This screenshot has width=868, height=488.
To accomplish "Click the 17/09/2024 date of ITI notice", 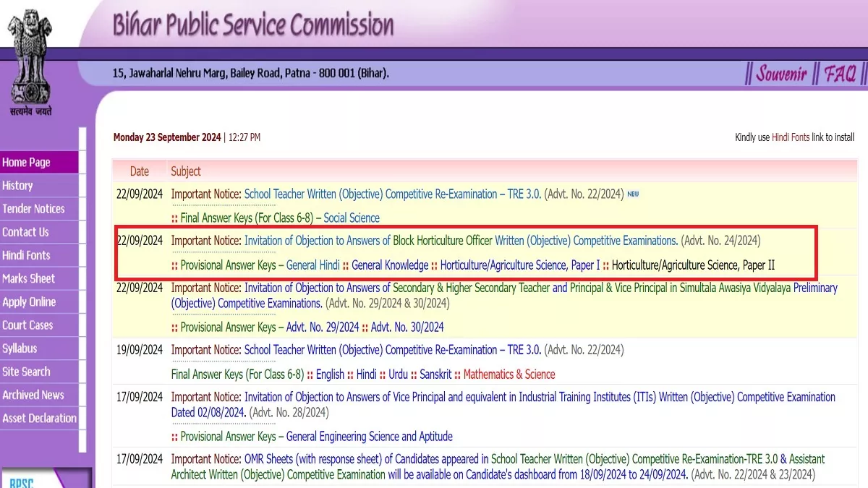I will pos(140,397).
